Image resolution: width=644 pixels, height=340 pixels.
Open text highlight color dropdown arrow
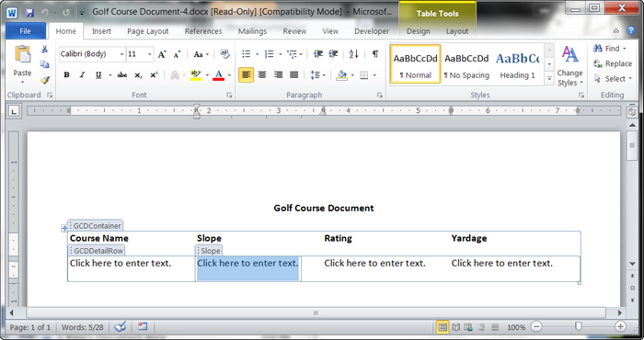(x=207, y=75)
